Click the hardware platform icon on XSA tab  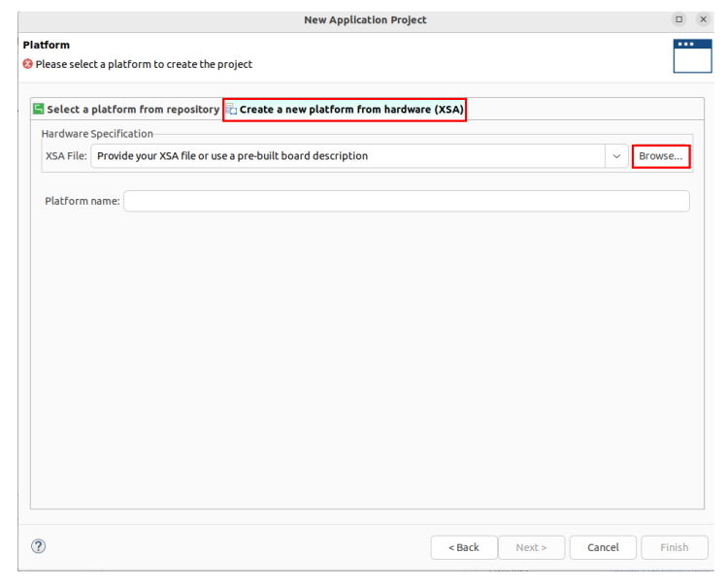click(231, 110)
